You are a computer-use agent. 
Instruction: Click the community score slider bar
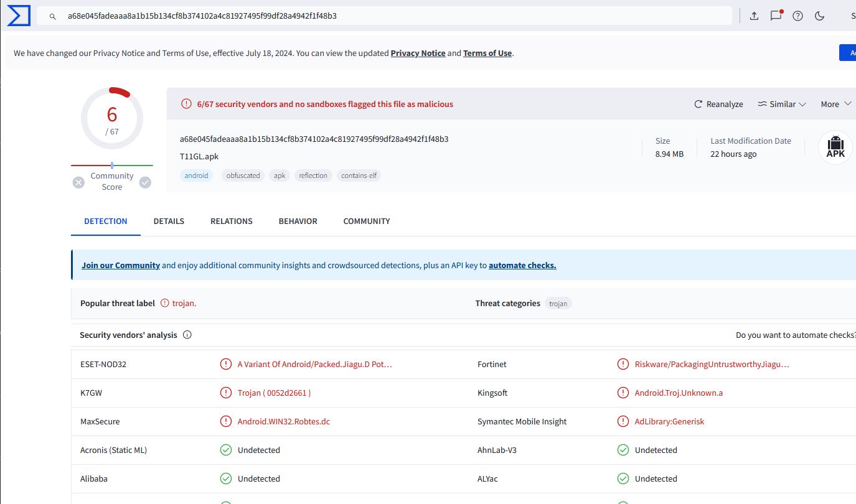[x=112, y=166]
